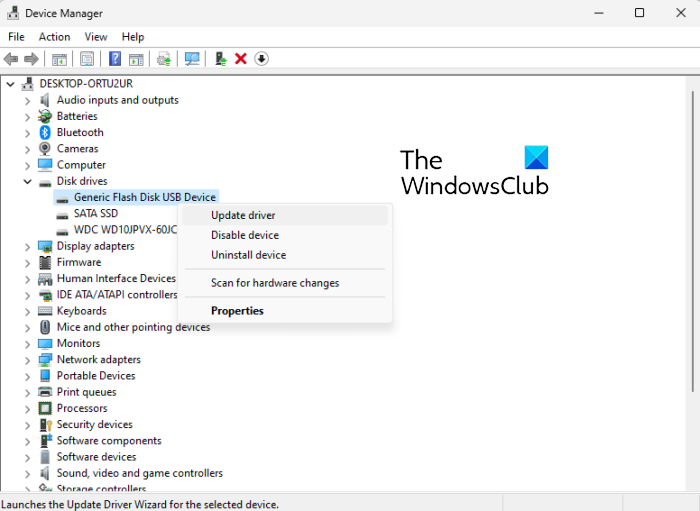Expand the Software devices category

pyautogui.click(x=28, y=457)
